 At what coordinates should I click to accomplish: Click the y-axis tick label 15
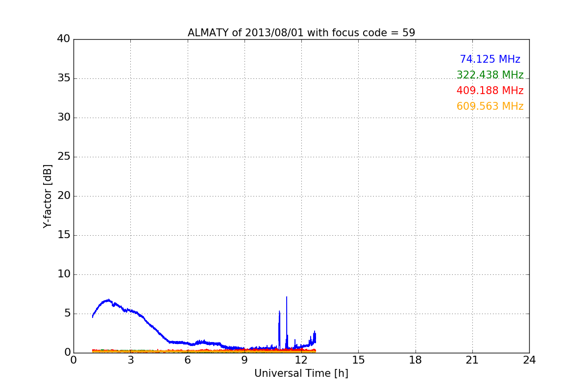tap(64, 235)
